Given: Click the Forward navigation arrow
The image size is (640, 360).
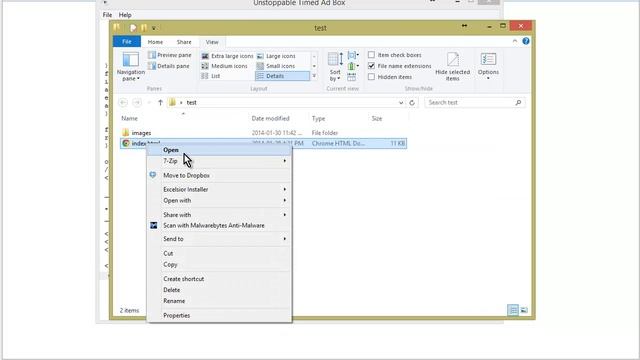Looking at the screenshot, I should click(137, 103).
